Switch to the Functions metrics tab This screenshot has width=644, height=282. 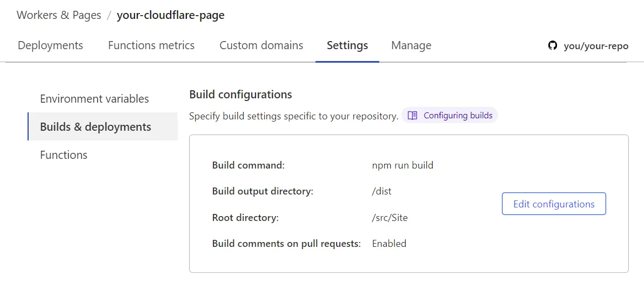click(x=151, y=45)
